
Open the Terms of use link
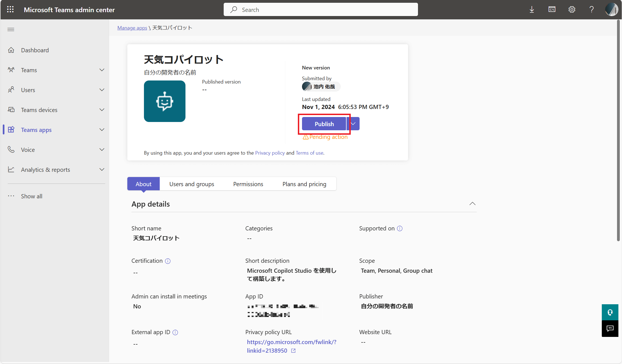pos(309,153)
